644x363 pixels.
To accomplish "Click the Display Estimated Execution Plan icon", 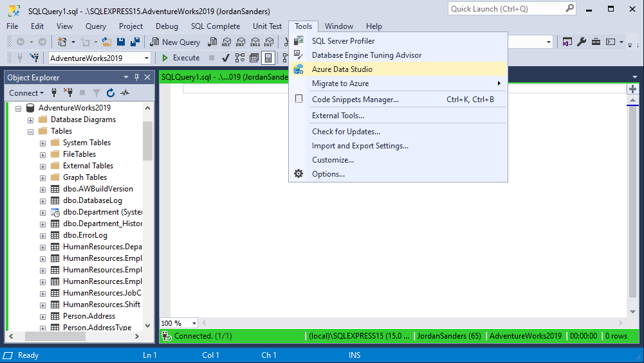I will [x=240, y=58].
